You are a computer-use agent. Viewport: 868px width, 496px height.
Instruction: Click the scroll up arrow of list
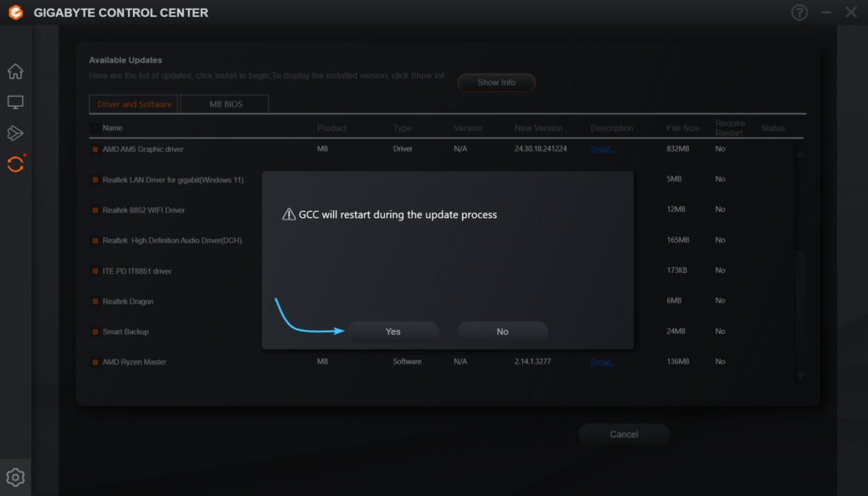(x=800, y=153)
